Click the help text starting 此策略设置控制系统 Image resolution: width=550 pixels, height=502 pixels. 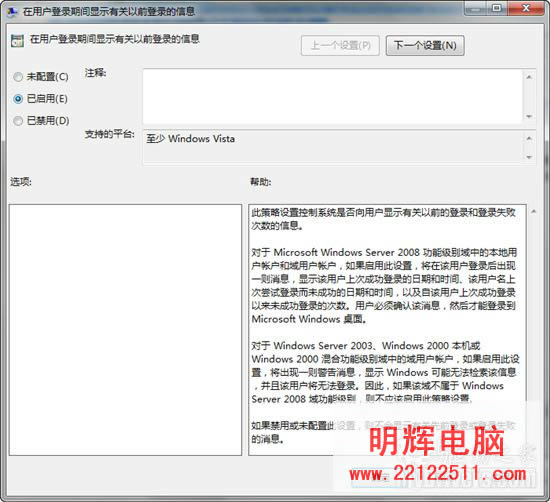(383, 219)
